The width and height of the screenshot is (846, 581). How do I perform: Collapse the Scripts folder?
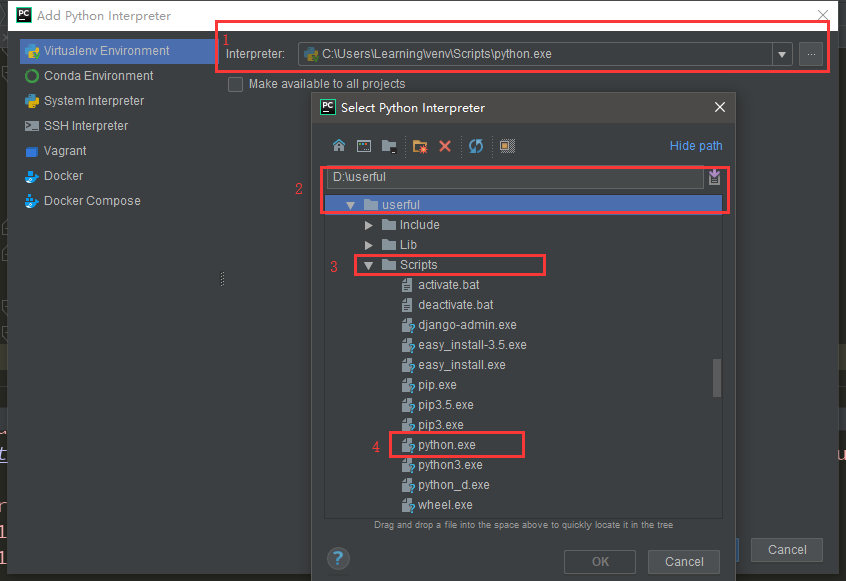click(x=369, y=265)
